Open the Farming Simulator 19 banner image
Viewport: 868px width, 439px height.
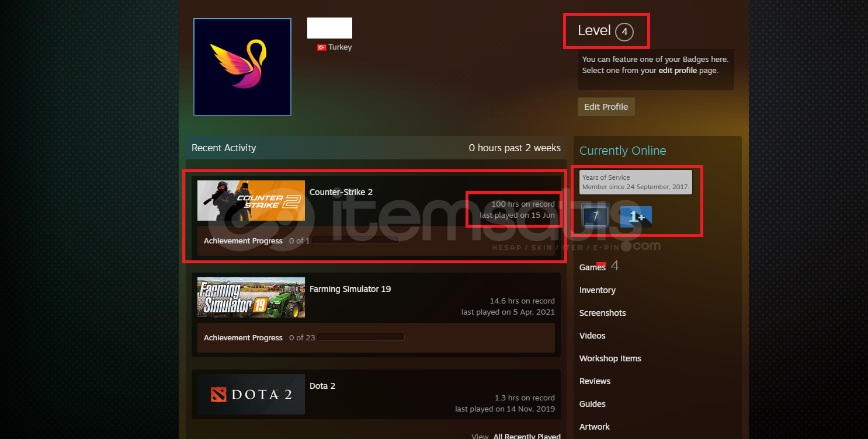(251, 297)
